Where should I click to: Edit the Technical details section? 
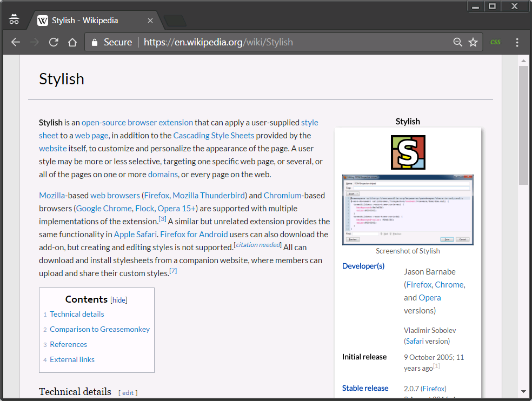point(128,392)
